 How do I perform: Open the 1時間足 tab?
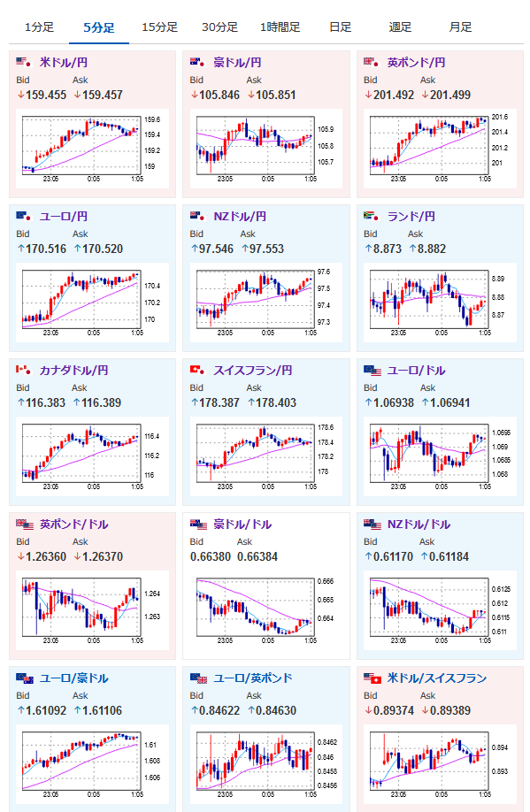click(280, 27)
